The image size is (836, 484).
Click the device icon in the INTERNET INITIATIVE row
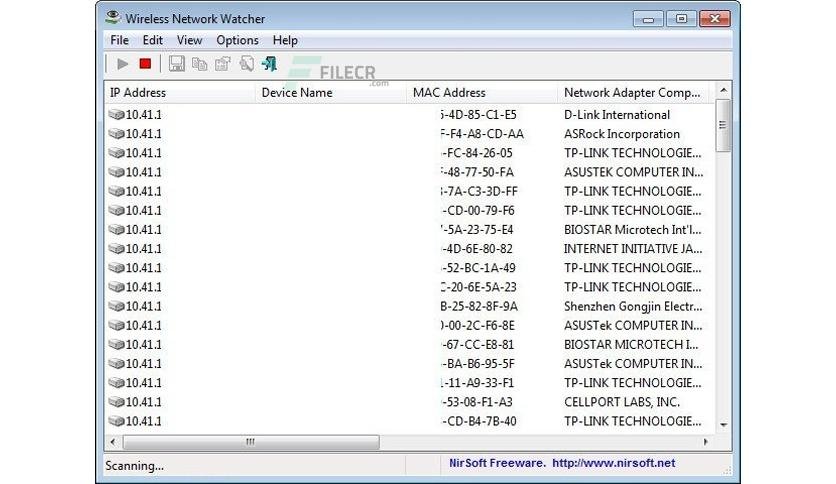click(x=116, y=248)
